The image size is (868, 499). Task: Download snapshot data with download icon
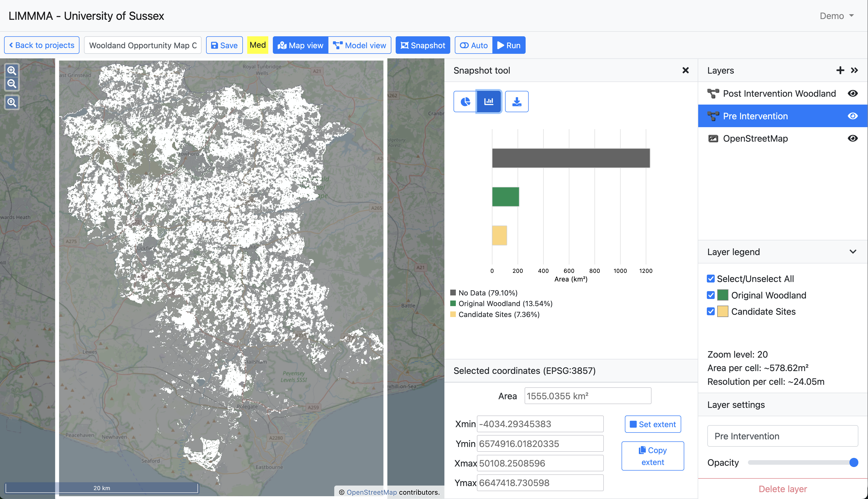516,102
